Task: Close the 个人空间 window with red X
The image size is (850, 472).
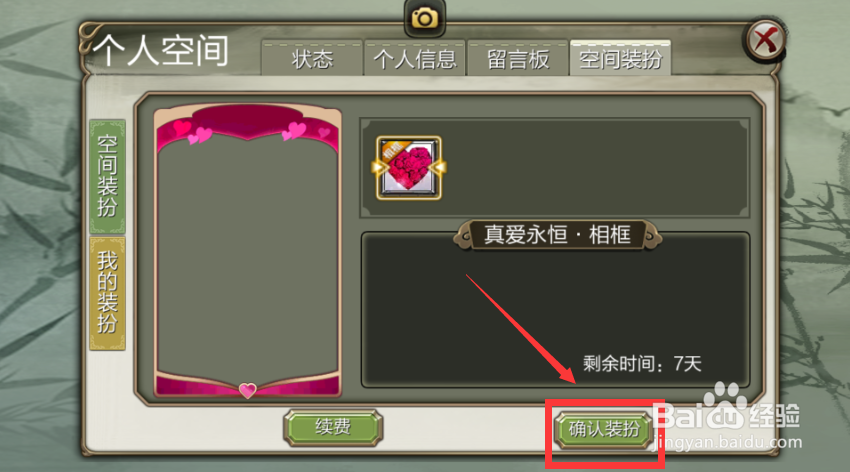Action: [x=765, y=40]
